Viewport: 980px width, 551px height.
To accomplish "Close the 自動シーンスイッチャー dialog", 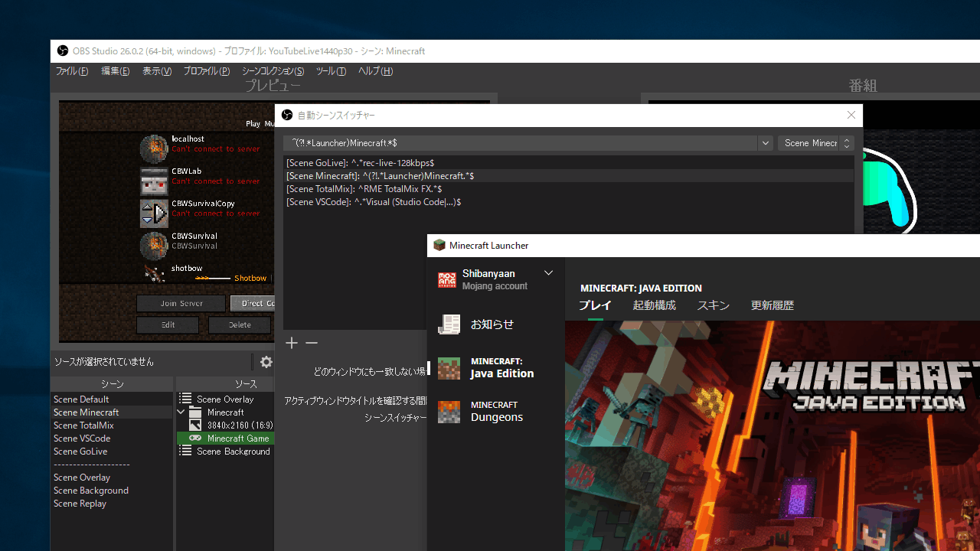I will pos(851,115).
